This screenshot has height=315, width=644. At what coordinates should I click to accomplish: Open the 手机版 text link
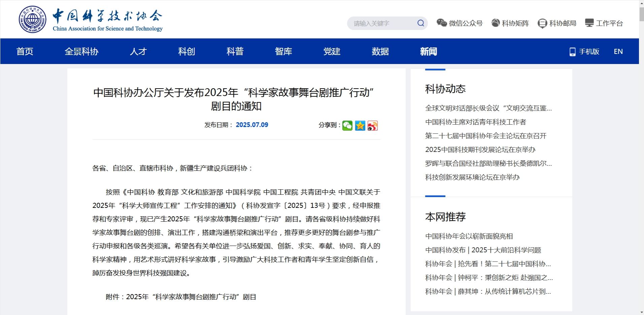pos(589,52)
